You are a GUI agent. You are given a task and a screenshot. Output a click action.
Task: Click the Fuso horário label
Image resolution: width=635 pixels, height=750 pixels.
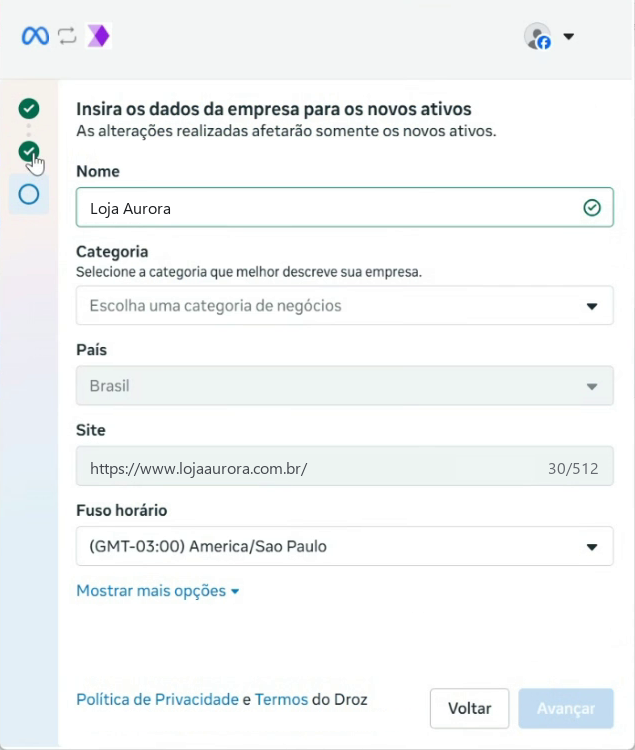coord(121,510)
